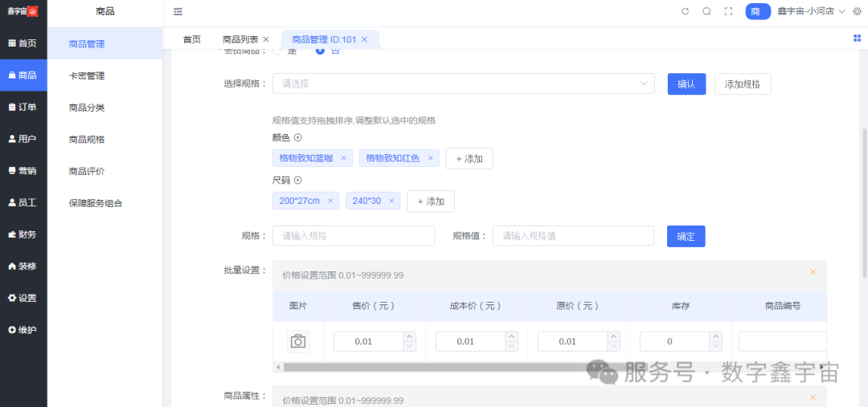868x407 pixels.
Task: Click the blue 确认 button
Action: [686, 84]
